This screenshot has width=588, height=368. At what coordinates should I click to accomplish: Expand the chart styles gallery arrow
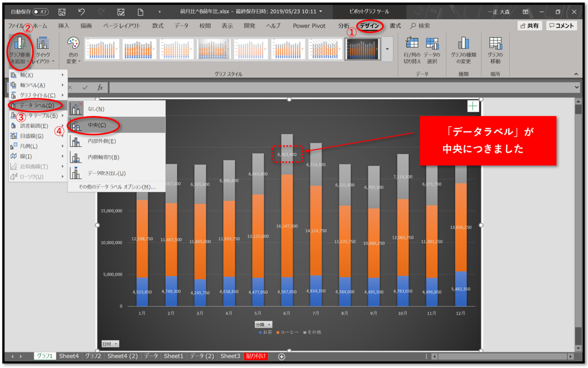(x=388, y=49)
